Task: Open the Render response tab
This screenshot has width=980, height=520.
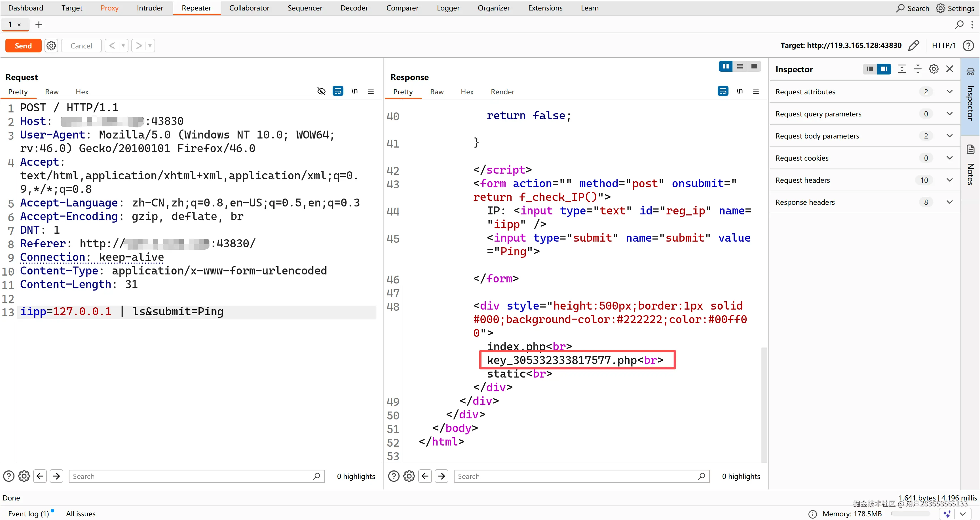Action: (x=502, y=91)
